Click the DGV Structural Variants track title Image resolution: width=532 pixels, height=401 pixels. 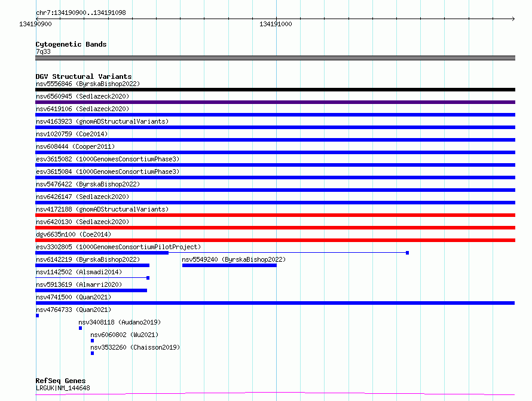pos(84,76)
